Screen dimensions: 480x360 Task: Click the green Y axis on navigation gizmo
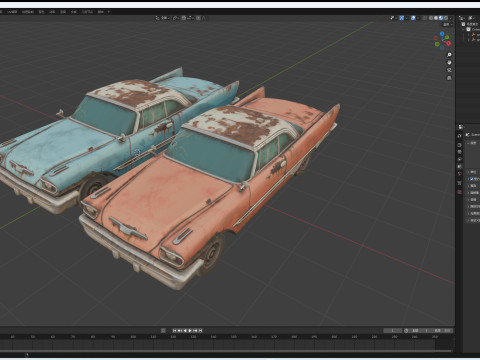[x=447, y=37]
